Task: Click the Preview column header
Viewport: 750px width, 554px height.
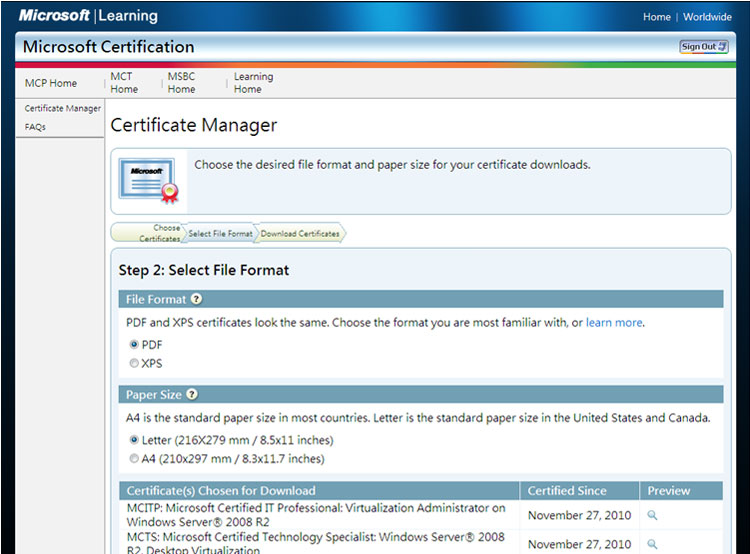Action: click(x=681, y=491)
